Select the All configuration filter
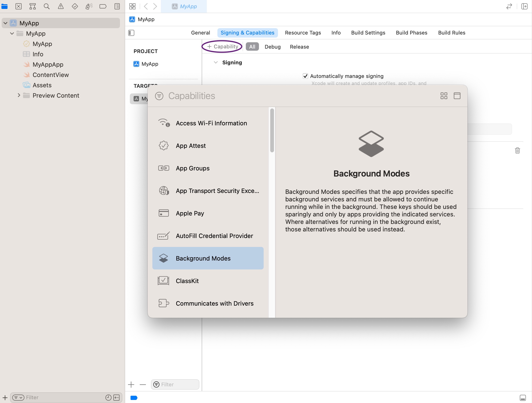532x403 pixels. 252,47
